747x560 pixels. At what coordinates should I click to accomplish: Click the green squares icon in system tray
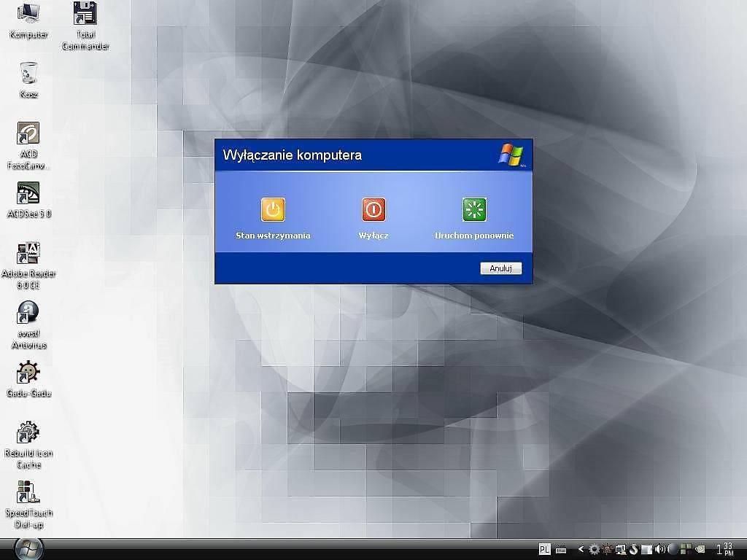tap(686, 549)
